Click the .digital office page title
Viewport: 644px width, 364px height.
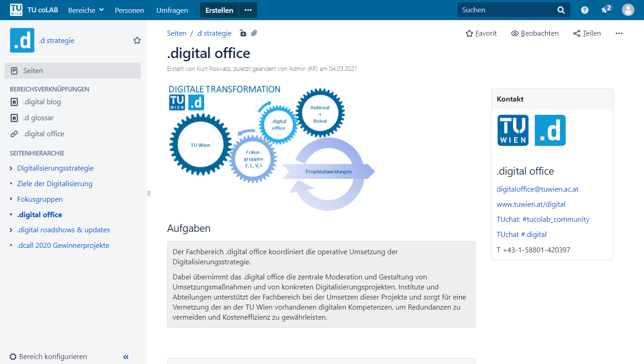(209, 53)
